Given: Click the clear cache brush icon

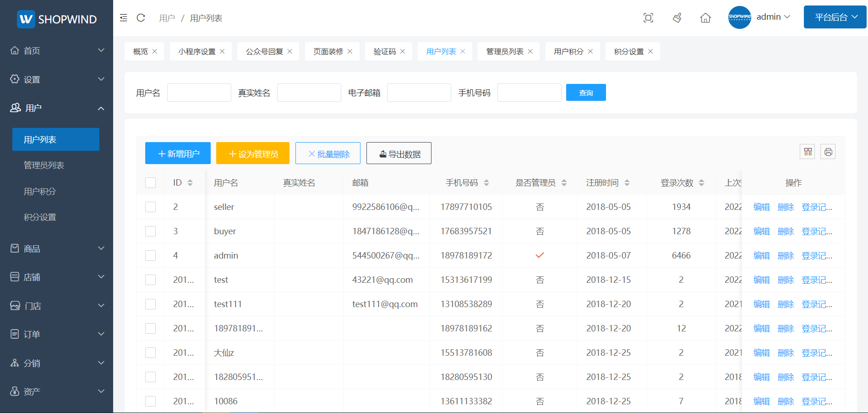Looking at the screenshot, I should 677,18.
